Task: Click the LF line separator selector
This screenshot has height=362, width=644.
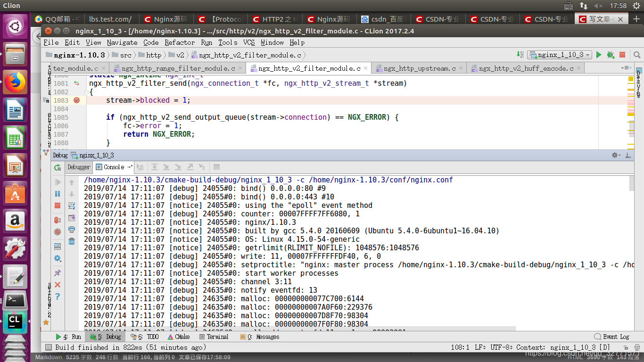Action: click(x=480, y=347)
